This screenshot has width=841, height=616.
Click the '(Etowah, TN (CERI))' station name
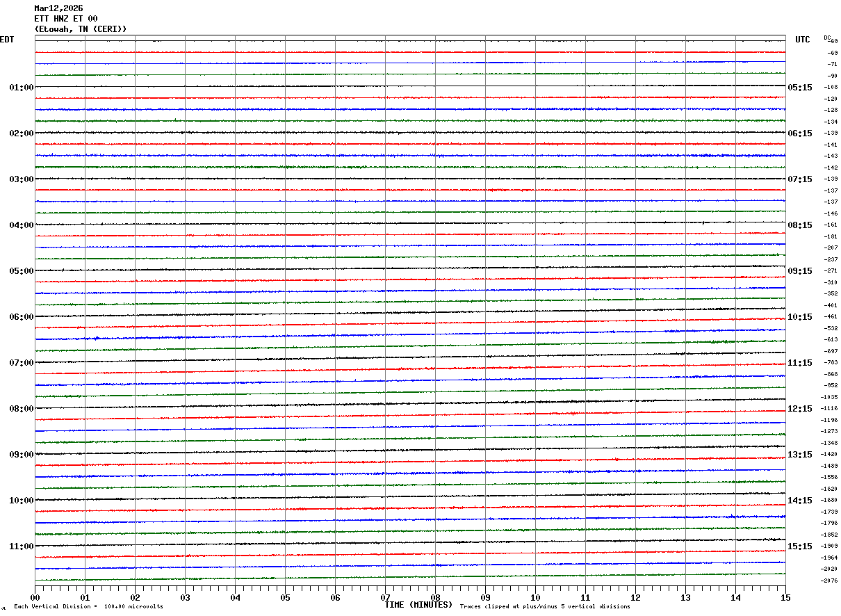[x=81, y=29]
